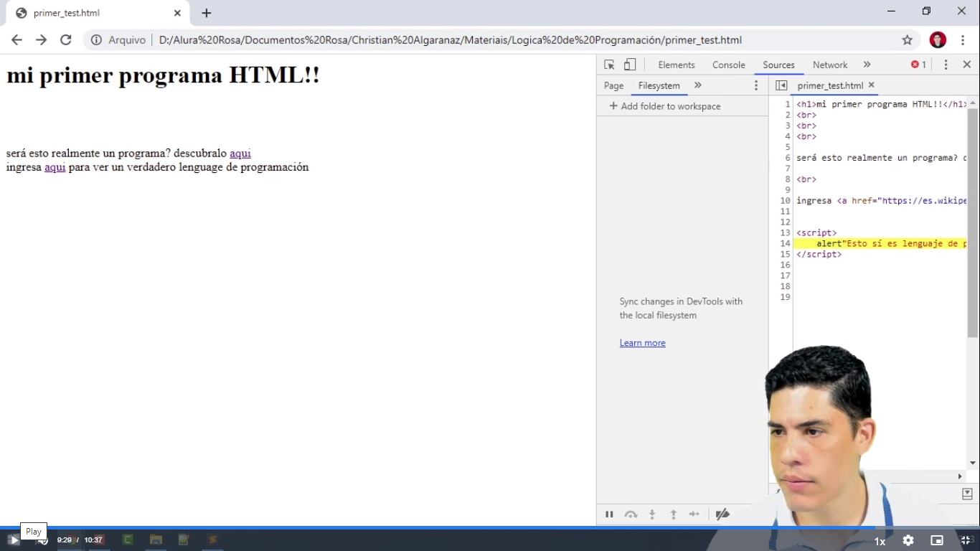Click the step into debugger icon

click(652, 514)
